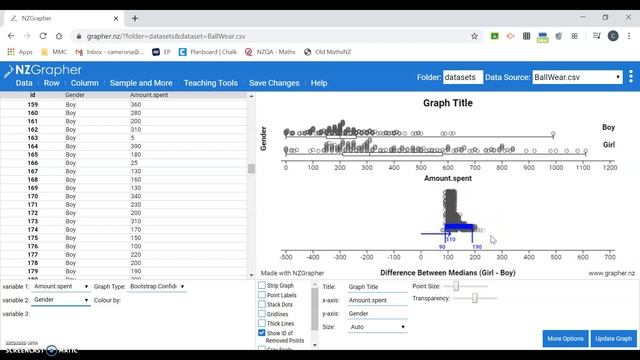Click the Gender column header
640x360 pixels.
tap(75, 95)
